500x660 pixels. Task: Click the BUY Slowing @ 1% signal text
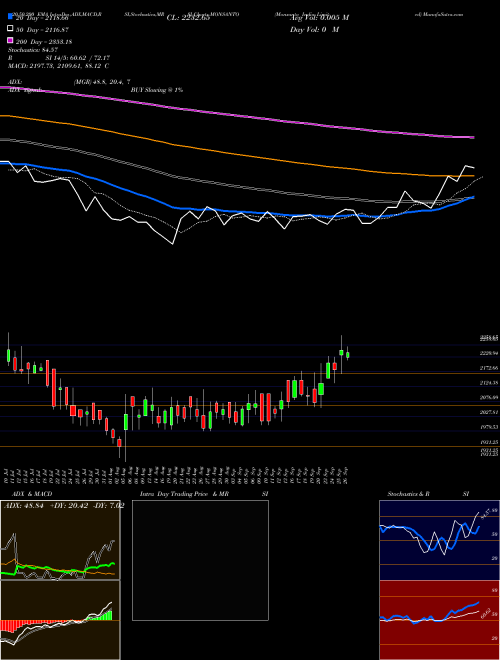click(157, 90)
